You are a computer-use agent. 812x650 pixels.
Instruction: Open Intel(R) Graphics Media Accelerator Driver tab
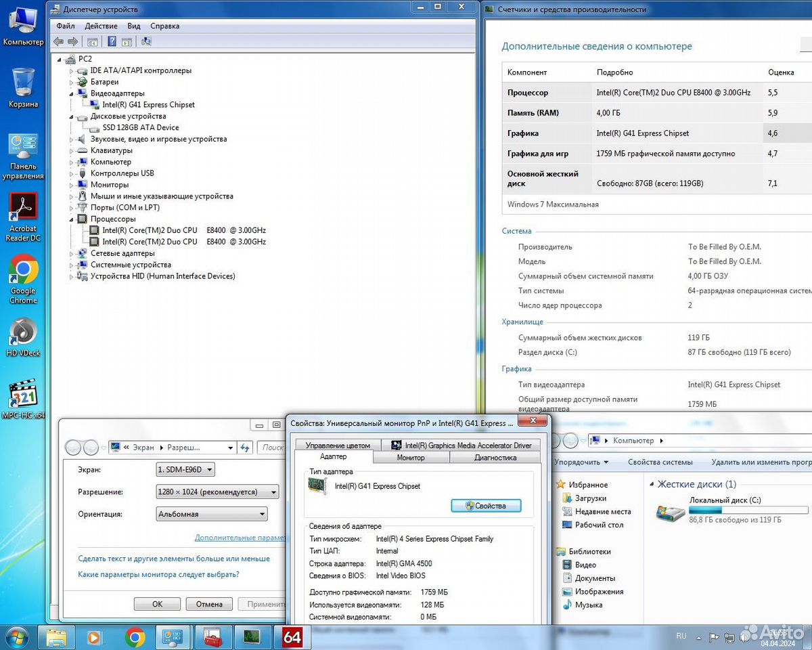pos(461,446)
